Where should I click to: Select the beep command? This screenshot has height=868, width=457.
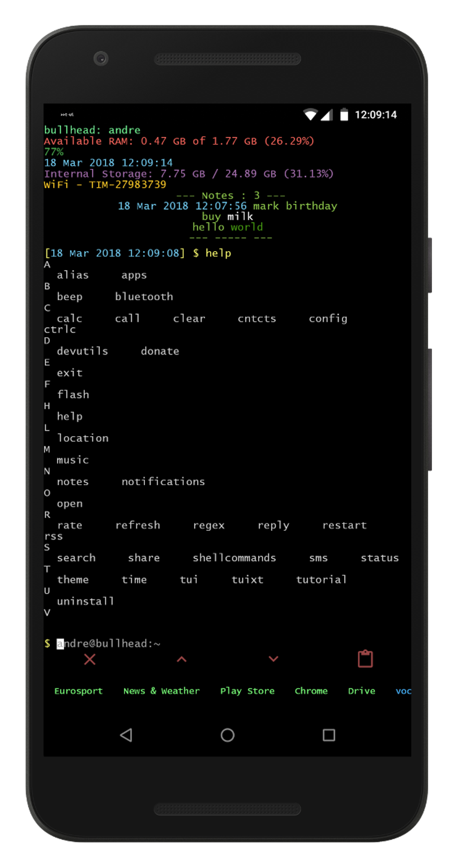click(x=69, y=297)
